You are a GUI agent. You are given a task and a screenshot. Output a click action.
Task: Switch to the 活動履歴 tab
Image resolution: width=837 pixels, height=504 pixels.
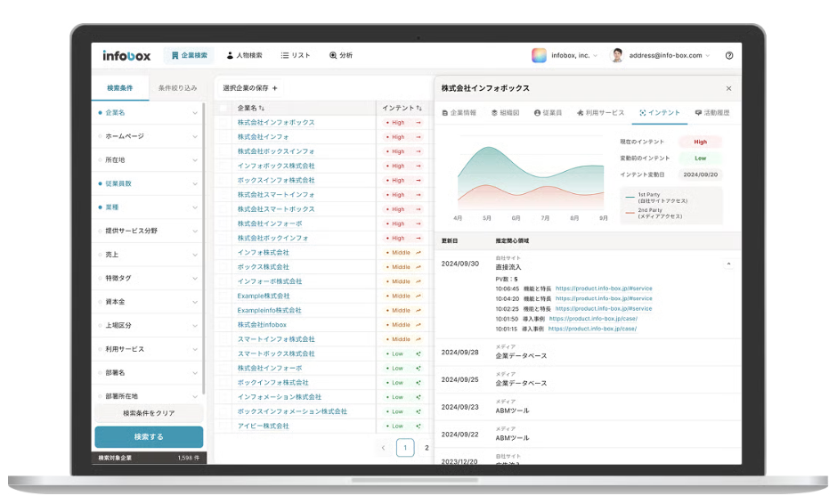pos(712,113)
